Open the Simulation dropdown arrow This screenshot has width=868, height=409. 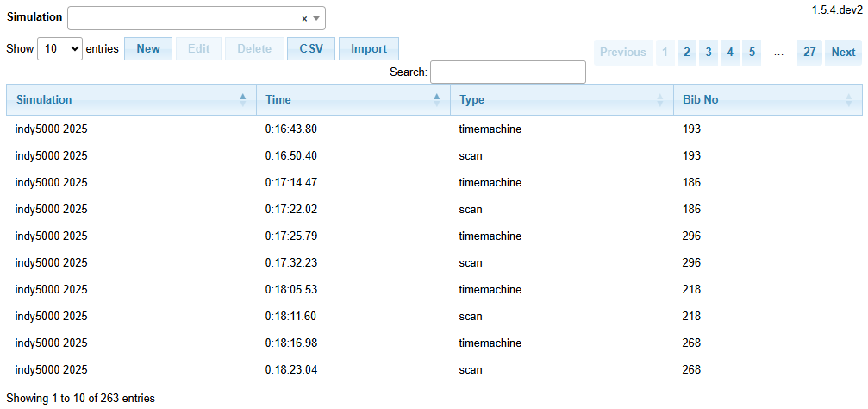click(316, 18)
